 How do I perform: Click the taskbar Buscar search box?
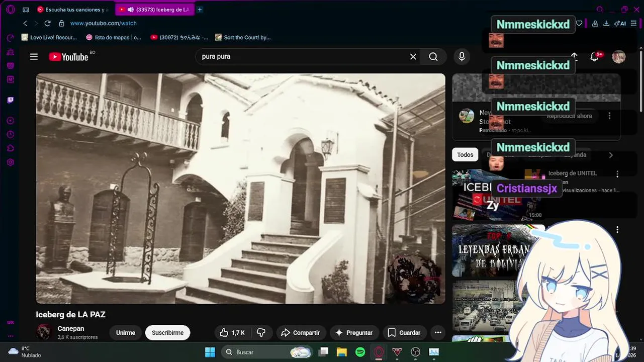tap(268, 352)
